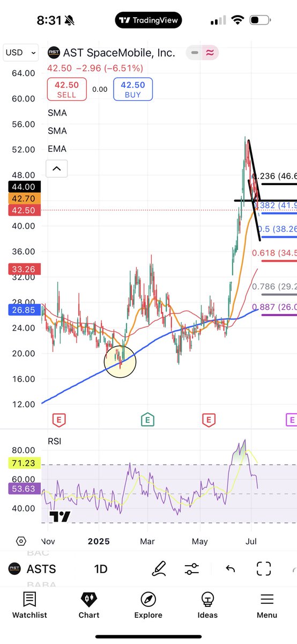Tap the pink approximately-equal indicator icon
The height and width of the screenshot is (644, 297).
[209, 53]
